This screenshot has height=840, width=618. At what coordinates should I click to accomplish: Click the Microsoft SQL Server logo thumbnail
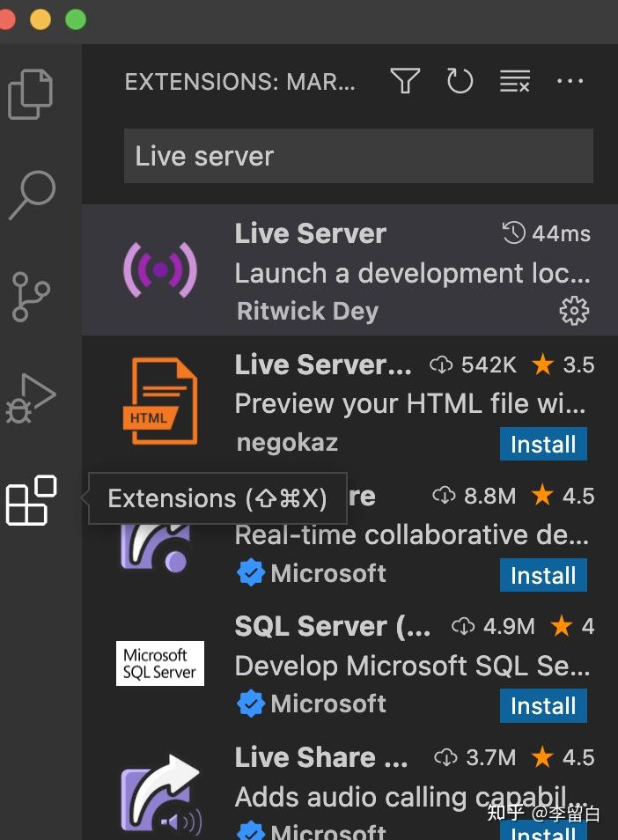click(159, 663)
